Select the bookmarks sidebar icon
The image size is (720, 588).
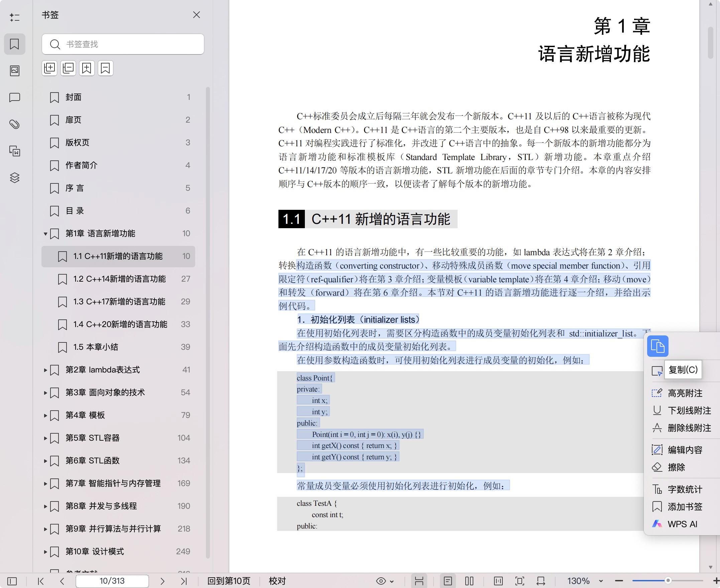15,44
